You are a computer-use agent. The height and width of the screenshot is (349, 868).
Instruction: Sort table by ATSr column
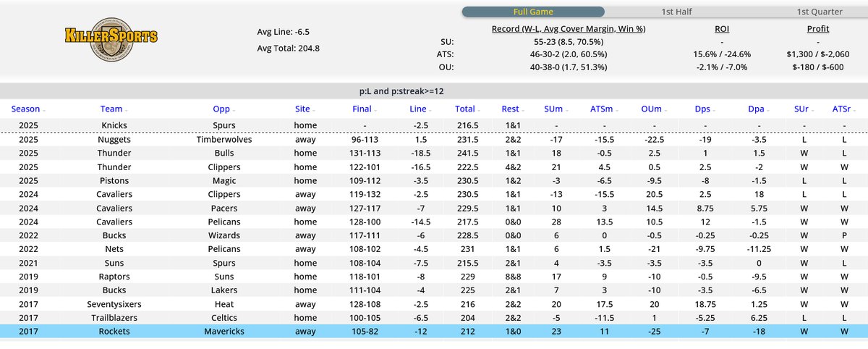coord(841,109)
